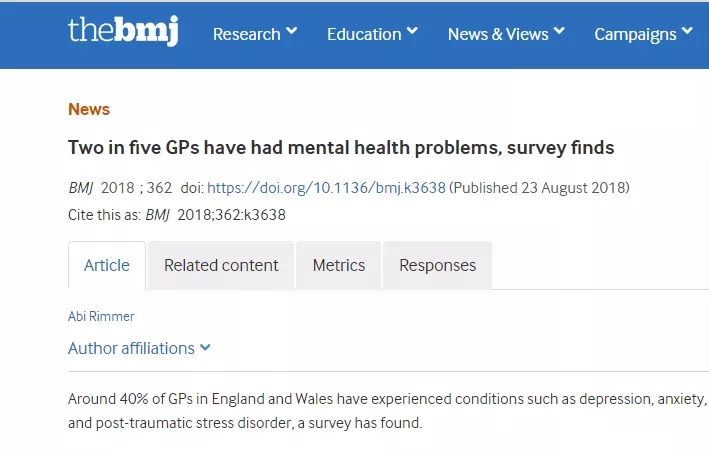Open the Education menu
The width and height of the screenshot is (709, 449).
(x=363, y=34)
